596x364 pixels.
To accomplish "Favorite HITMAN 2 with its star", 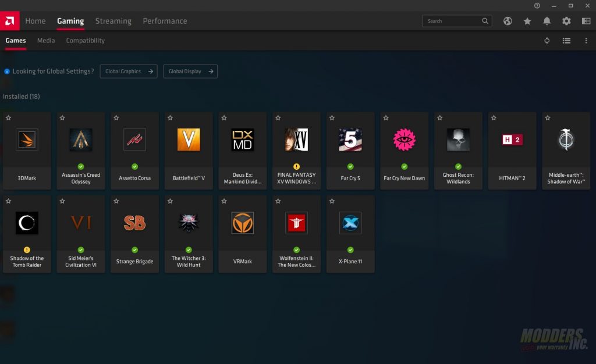I will 494,118.
